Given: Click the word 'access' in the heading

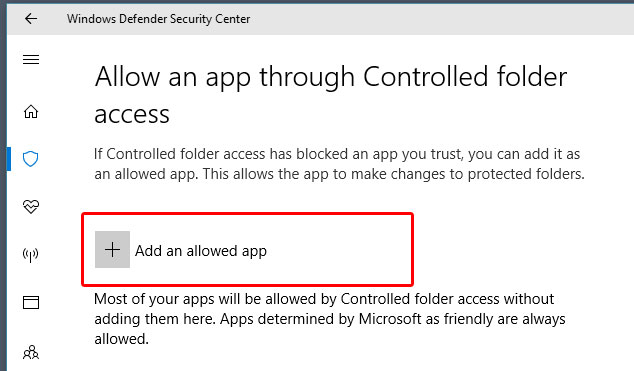Looking at the screenshot, I should [132, 115].
